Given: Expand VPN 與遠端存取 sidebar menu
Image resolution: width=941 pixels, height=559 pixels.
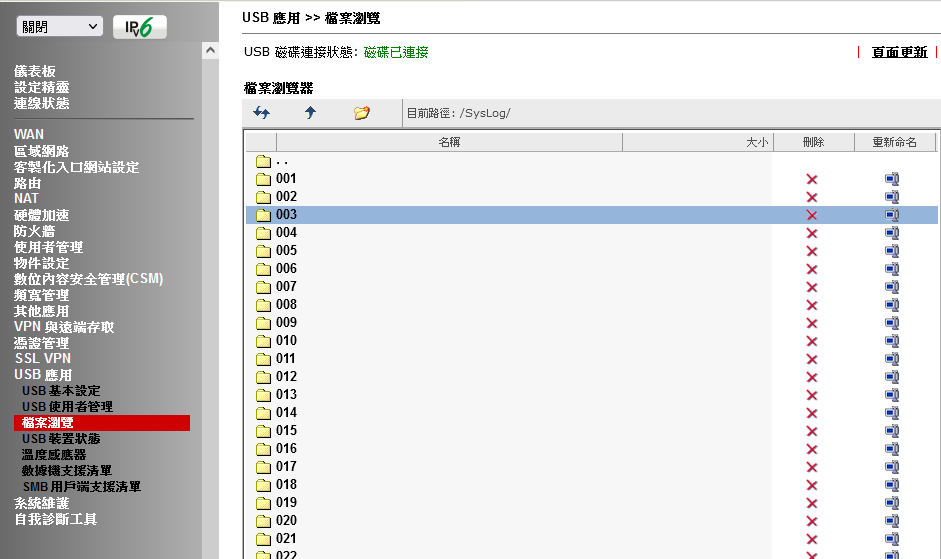Looking at the screenshot, I should [x=64, y=327].
